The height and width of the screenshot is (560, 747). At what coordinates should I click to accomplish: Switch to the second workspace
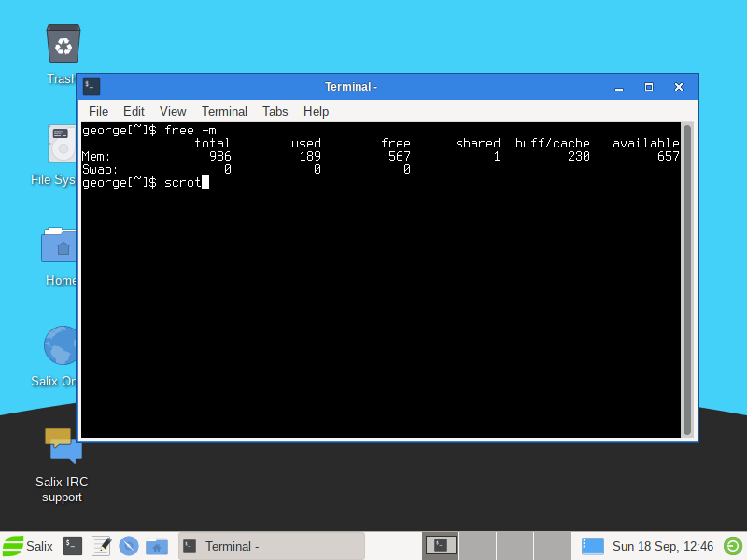click(478, 546)
